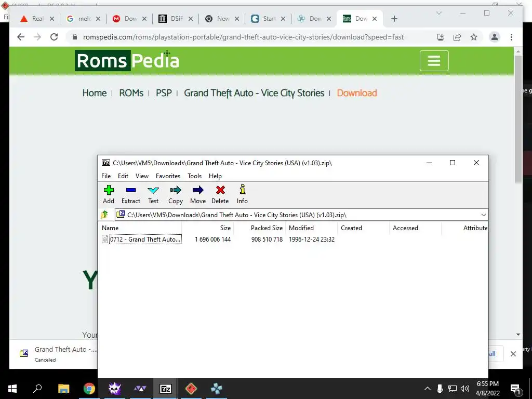Open Chrome from the taskbar
532x399 pixels.
click(x=89, y=389)
